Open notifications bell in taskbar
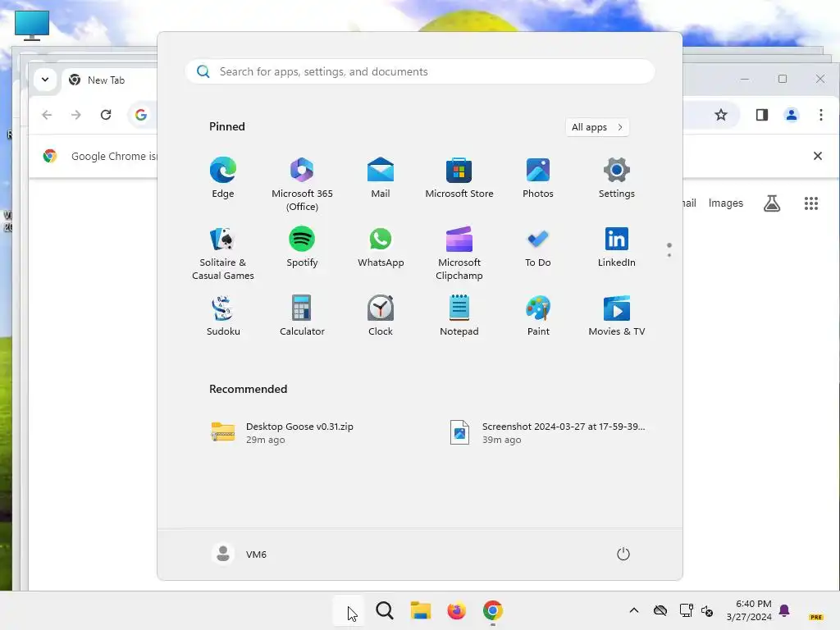The image size is (840, 630). pyautogui.click(x=784, y=610)
